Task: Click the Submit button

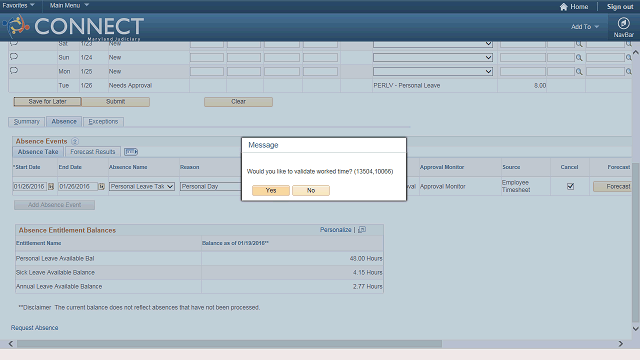Action: (x=116, y=102)
